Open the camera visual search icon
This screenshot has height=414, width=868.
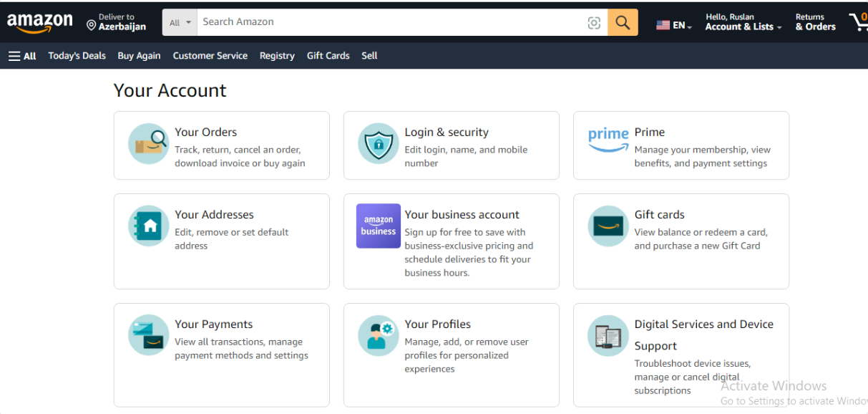[594, 23]
